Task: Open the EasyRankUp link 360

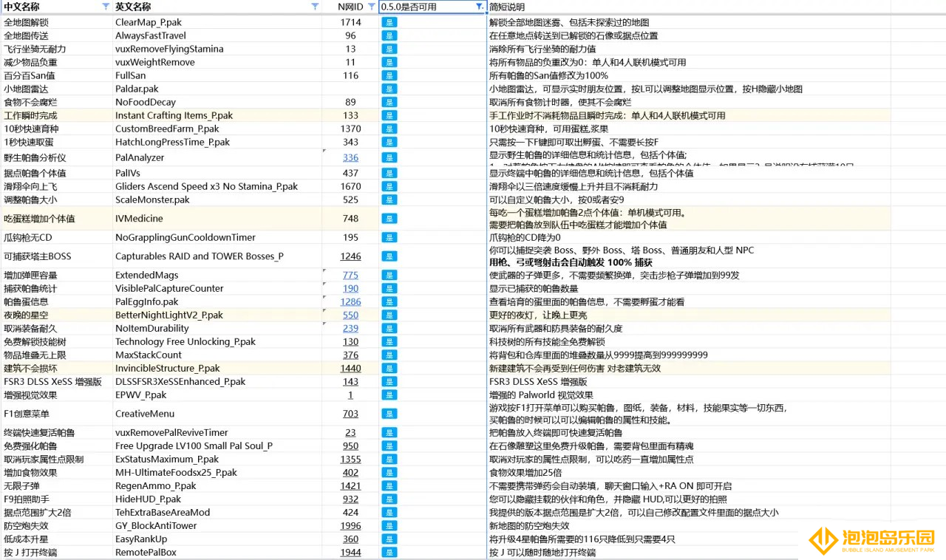Action: click(x=350, y=539)
